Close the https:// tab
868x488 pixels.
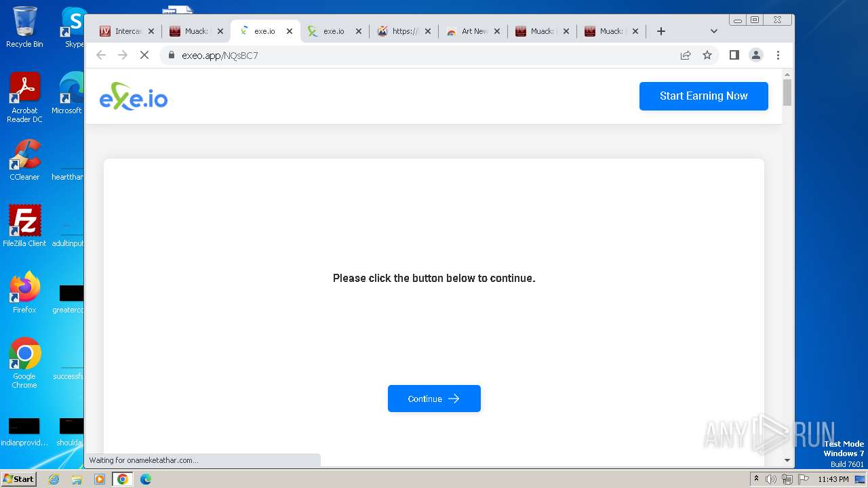[x=428, y=31]
